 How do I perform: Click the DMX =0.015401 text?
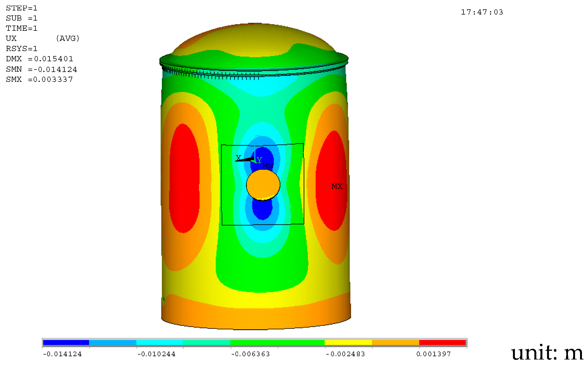[x=40, y=59]
